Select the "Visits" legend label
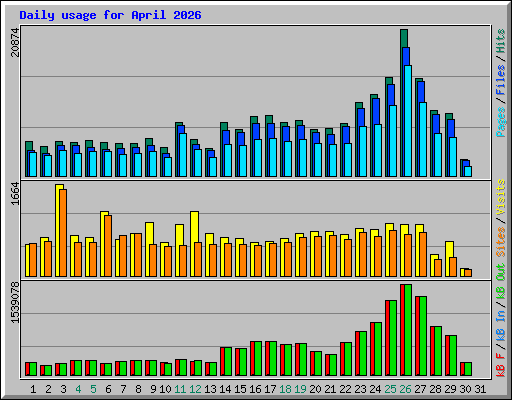The height and width of the screenshot is (400, 512). pos(500,197)
